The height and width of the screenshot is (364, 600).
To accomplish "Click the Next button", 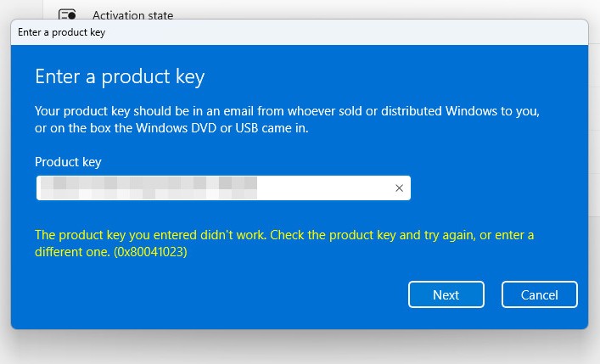I will pyautogui.click(x=446, y=294).
